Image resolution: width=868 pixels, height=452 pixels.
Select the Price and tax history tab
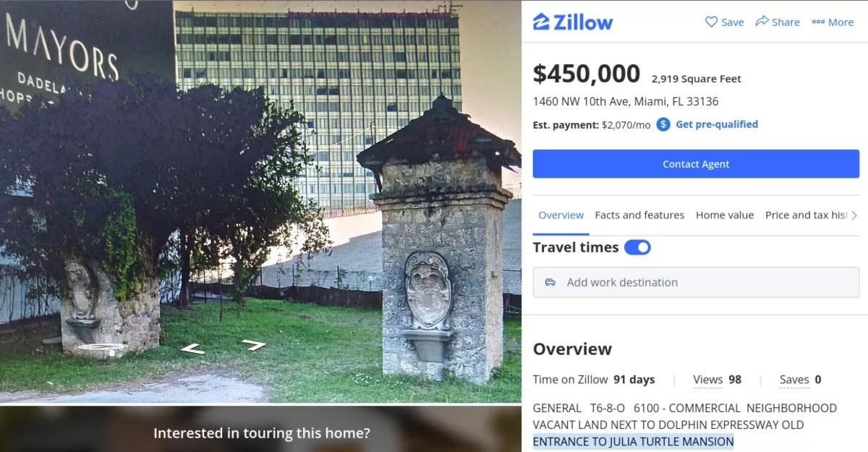click(x=807, y=215)
